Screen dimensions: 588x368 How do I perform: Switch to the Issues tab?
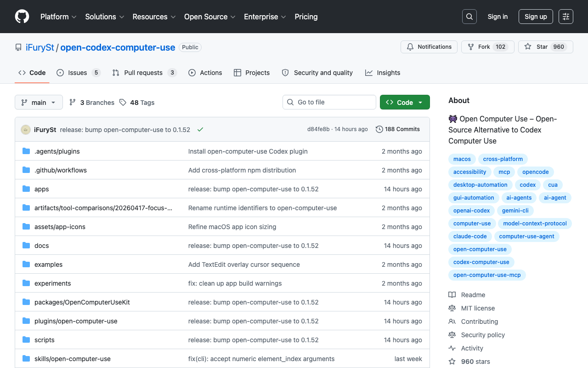tap(79, 73)
